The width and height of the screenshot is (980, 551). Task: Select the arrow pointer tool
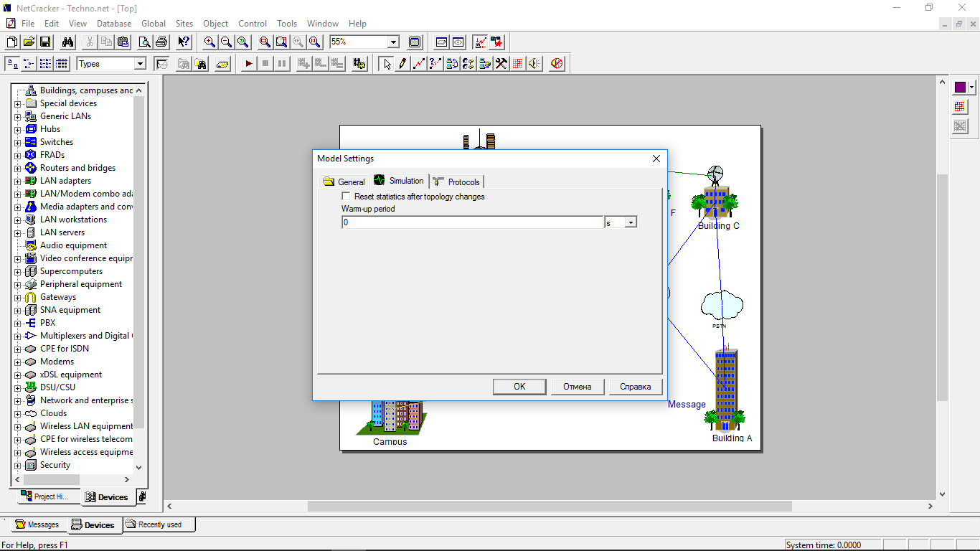click(x=387, y=64)
